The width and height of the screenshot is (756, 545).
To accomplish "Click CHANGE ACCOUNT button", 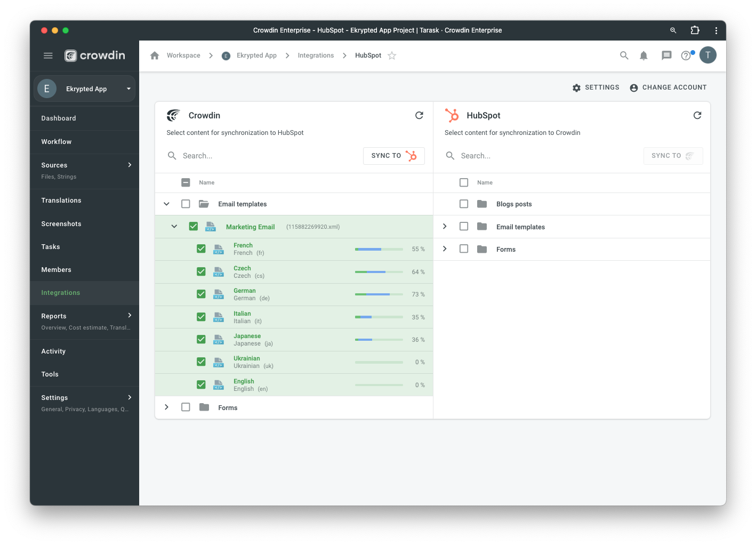I will click(668, 87).
